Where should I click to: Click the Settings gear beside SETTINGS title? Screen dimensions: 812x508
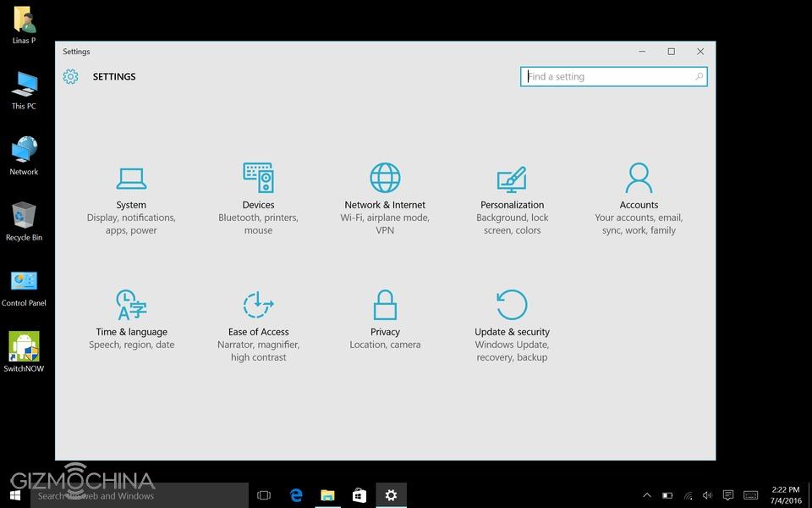tap(70, 77)
